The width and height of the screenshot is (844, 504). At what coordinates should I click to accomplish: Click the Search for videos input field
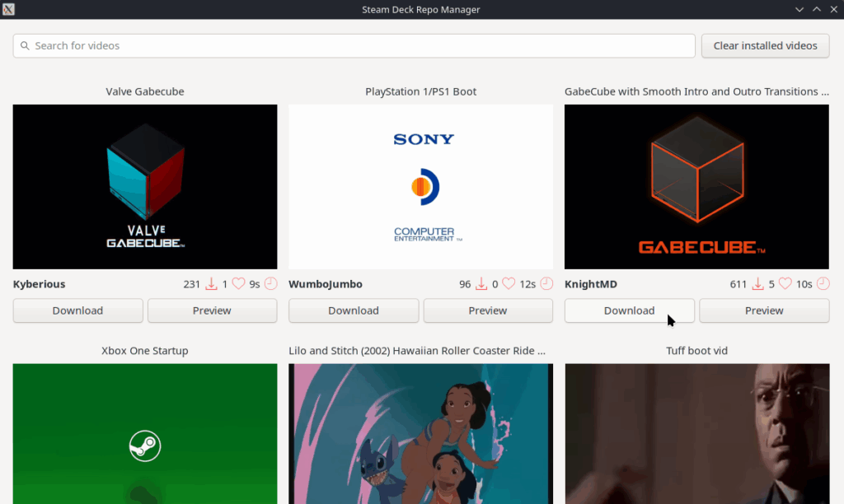click(x=354, y=46)
